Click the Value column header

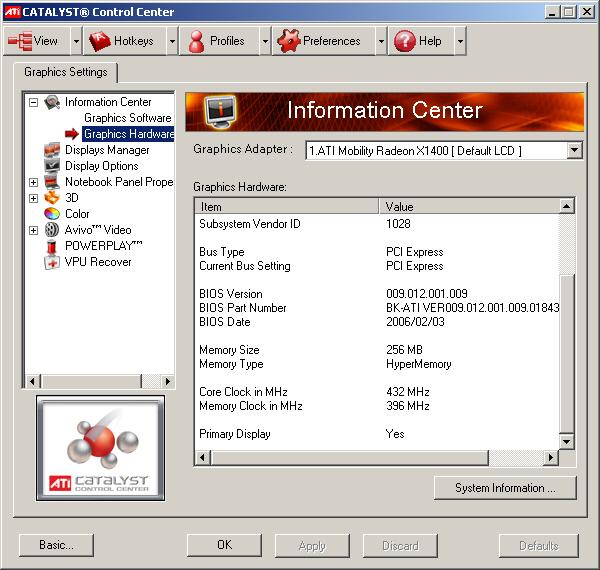point(469,207)
